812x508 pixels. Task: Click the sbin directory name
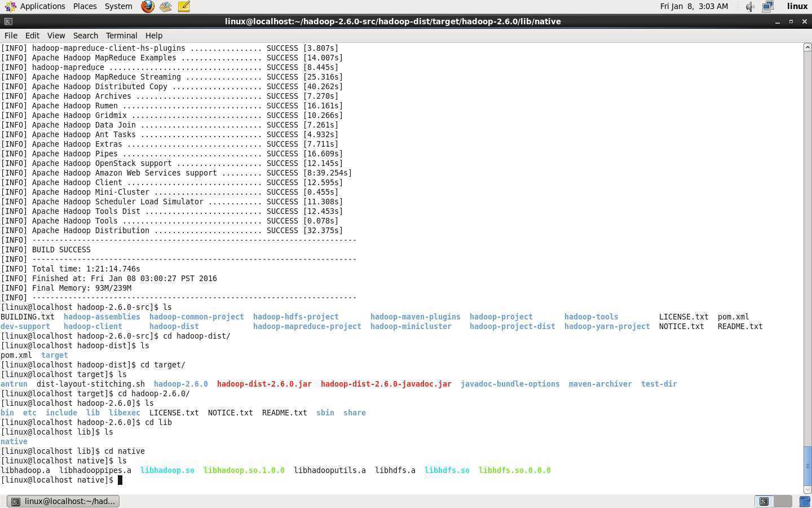click(x=325, y=413)
